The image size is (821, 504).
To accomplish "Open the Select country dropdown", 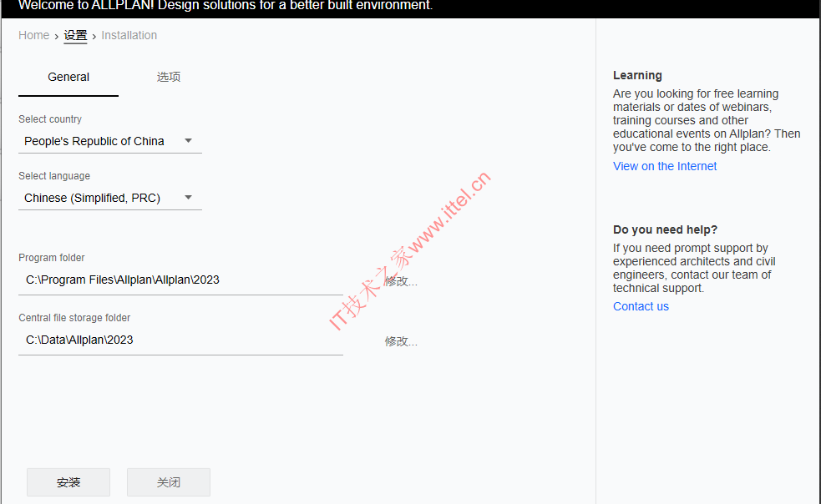I will [x=110, y=141].
